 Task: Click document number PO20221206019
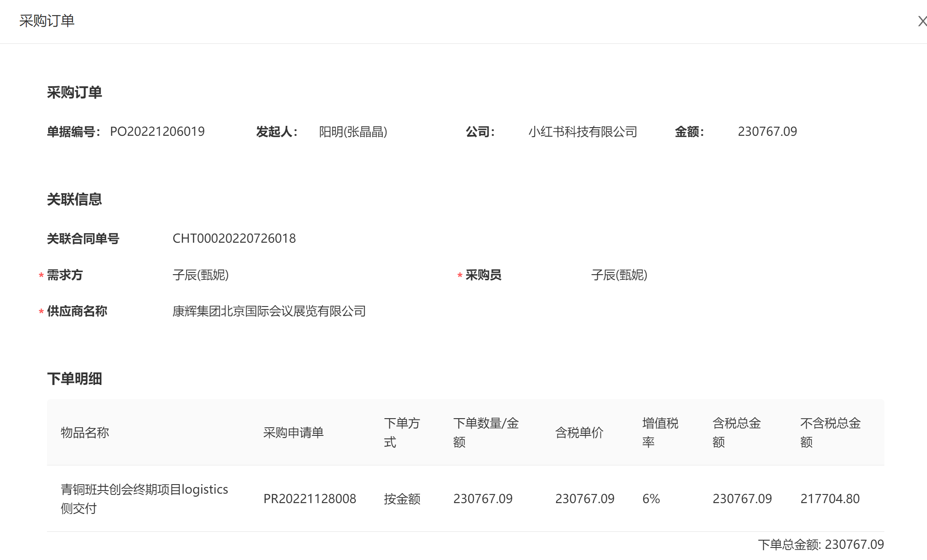[157, 131]
